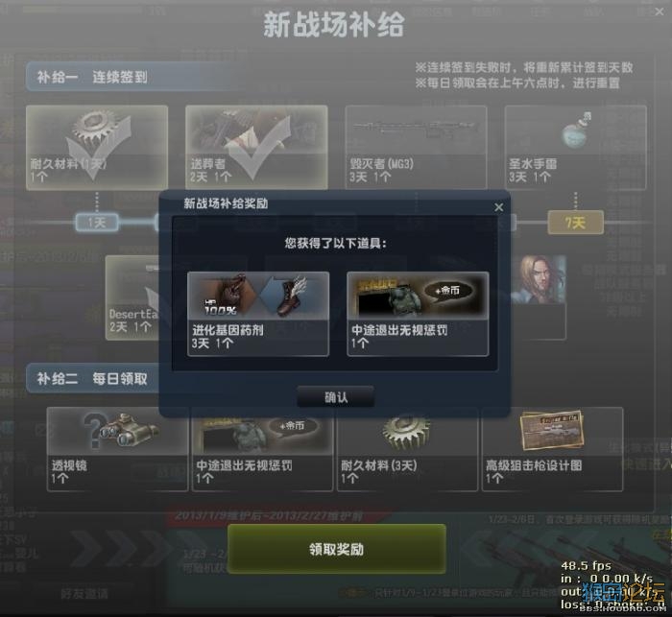Click the 高级狙击枪设计图 blueprint icon
Image resolution: width=672 pixels, height=617 pixels.
point(552,431)
